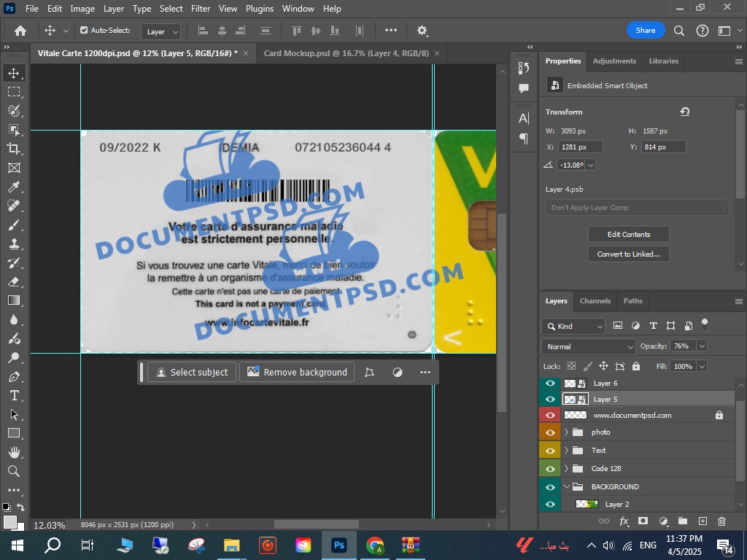Select the Path Selection tool
Image resolution: width=747 pixels, height=560 pixels.
pos(14,414)
